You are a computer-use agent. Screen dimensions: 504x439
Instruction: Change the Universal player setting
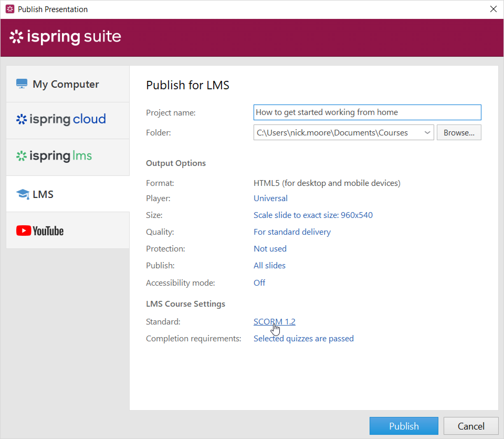click(x=270, y=198)
